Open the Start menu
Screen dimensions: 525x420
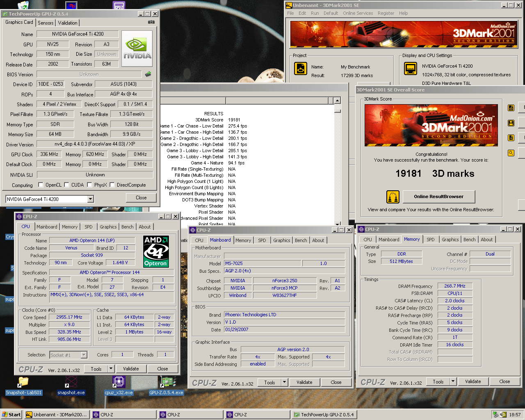11,415
